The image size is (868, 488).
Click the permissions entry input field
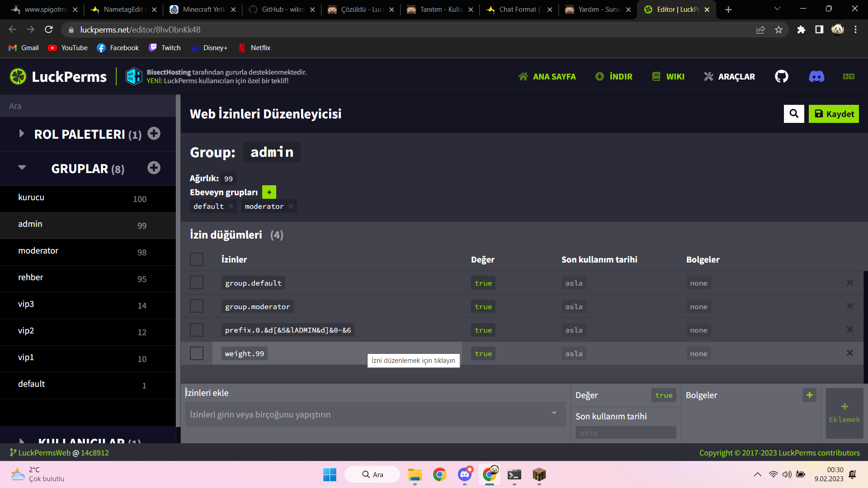[375, 414]
